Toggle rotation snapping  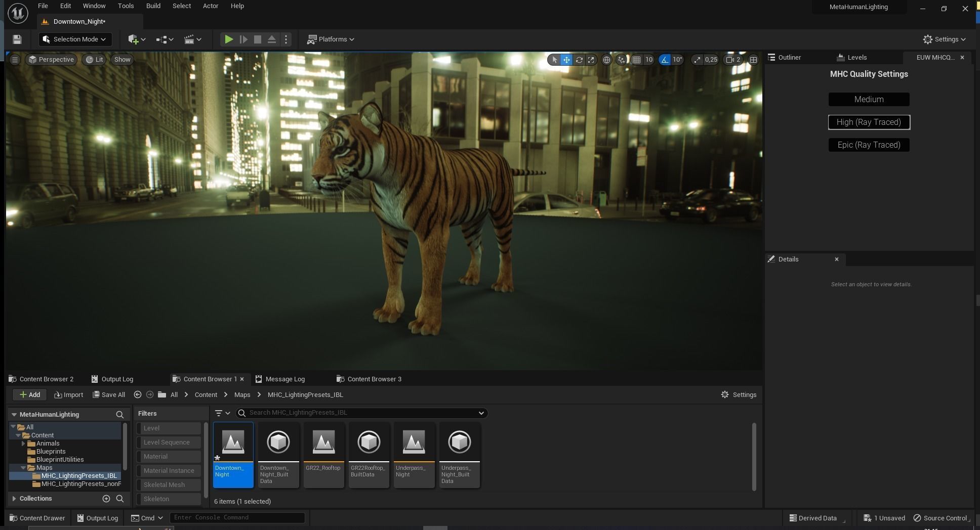point(665,60)
